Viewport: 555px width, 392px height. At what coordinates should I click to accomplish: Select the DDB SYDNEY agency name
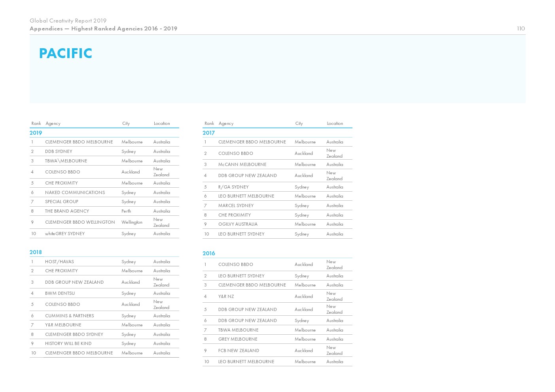(x=59, y=151)
